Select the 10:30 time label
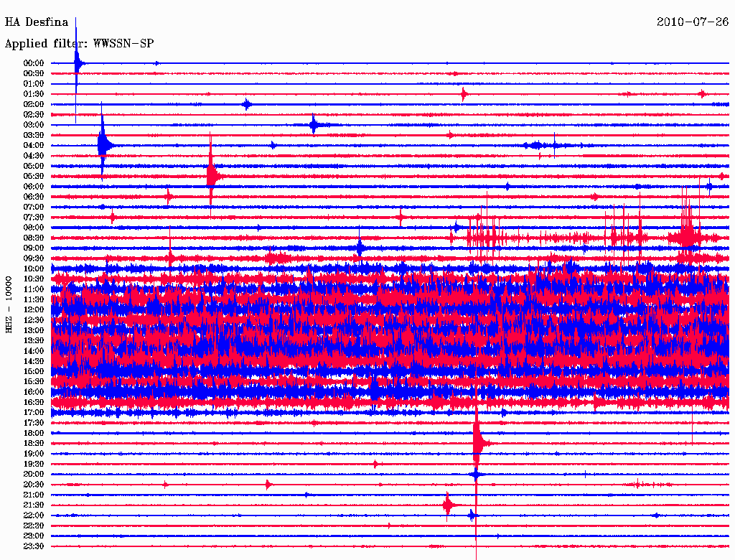 pos(34,279)
